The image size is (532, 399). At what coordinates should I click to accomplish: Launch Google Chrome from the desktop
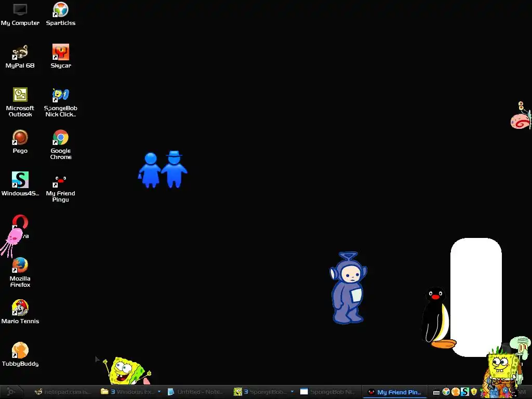(61, 145)
